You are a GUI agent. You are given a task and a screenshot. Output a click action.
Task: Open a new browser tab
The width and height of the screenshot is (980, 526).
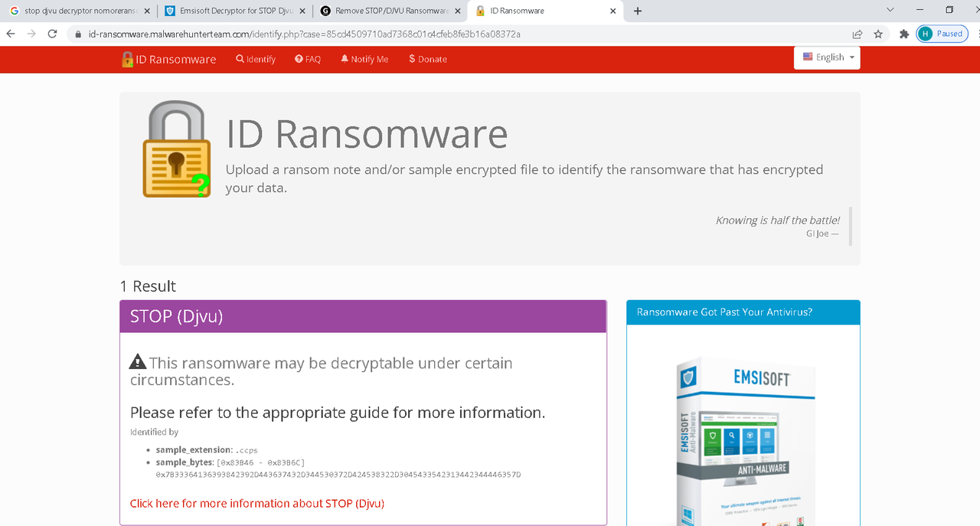click(x=638, y=11)
